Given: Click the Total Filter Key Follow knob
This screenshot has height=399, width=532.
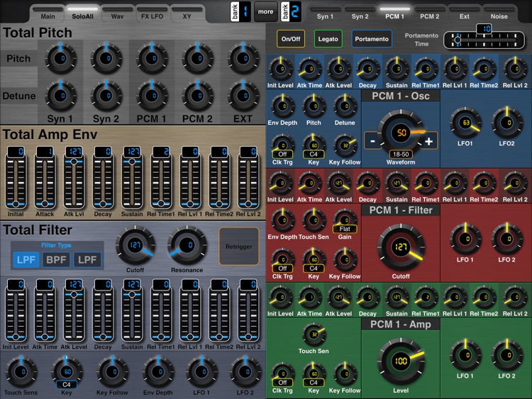Looking at the screenshot, I should point(113,372).
